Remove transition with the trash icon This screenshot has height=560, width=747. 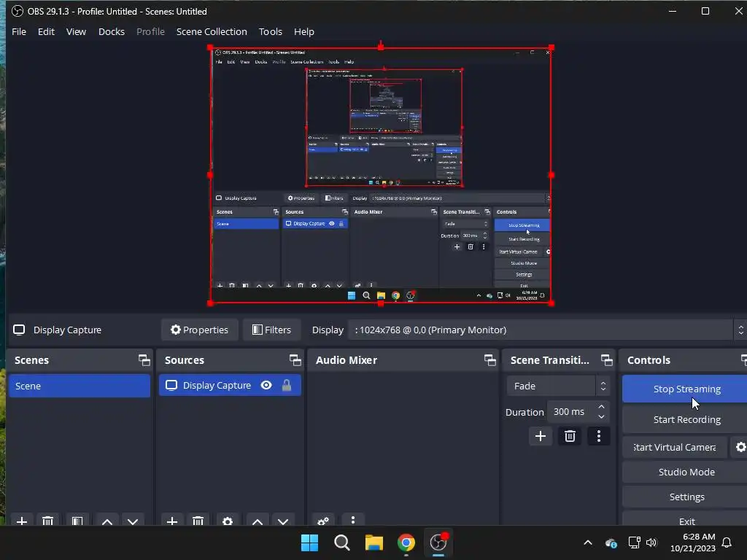[570, 436]
